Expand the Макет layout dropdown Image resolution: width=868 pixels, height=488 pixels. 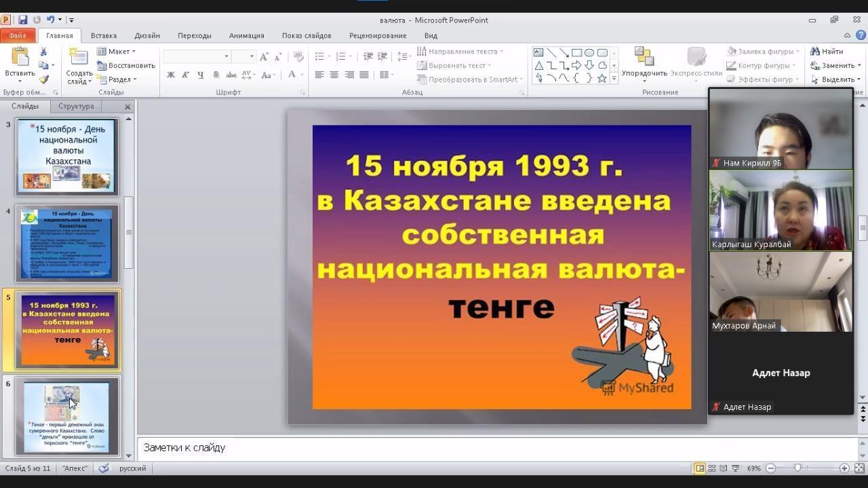coord(117,52)
